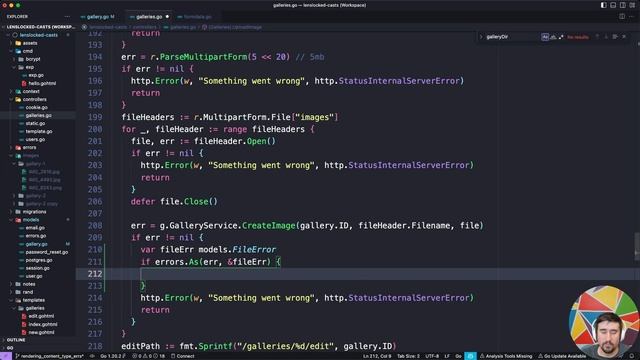Image resolution: width=640 pixels, height=360 pixels.
Task: Open editor More Actions ellipsis
Action: [631, 17]
